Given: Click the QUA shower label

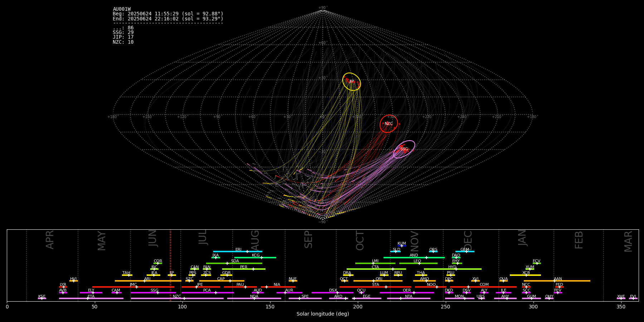Looking at the screenshot, I should [504, 279].
